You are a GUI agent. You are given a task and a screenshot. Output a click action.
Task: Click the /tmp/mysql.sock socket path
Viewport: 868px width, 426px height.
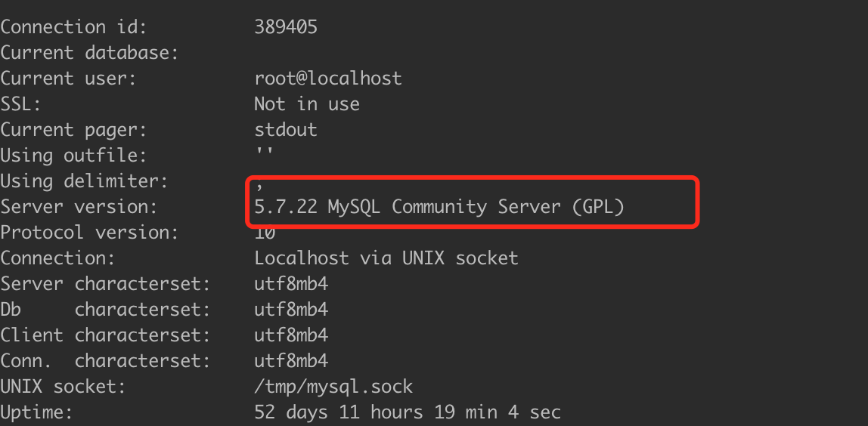[333, 387]
